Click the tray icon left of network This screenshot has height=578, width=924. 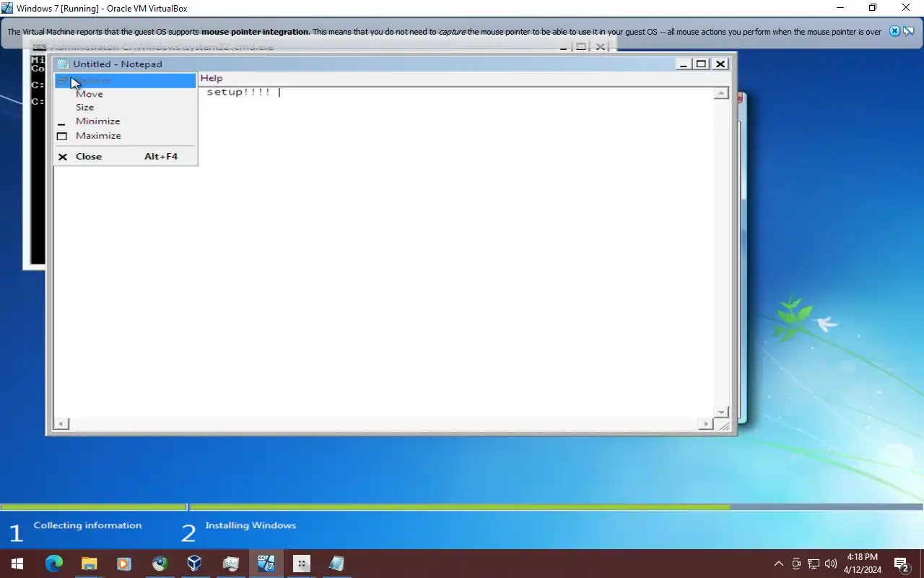tap(796, 564)
